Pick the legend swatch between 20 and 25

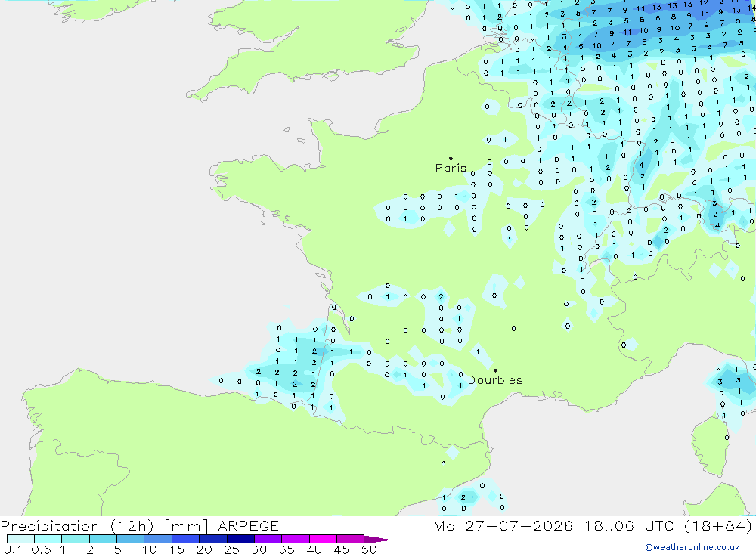click(213, 539)
